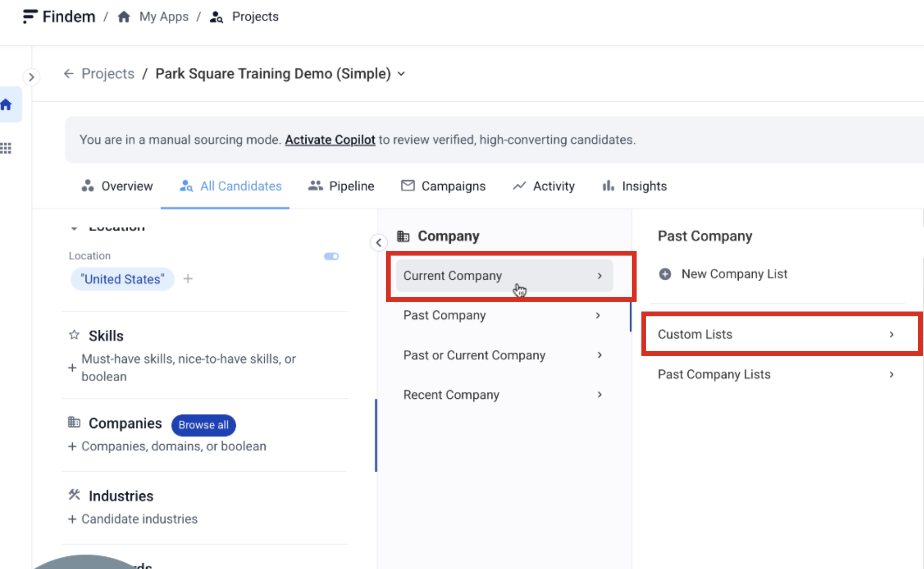Viewport: 924px width, 569px height.
Task: Click the All Candidates search-person icon
Action: [186, 186]
